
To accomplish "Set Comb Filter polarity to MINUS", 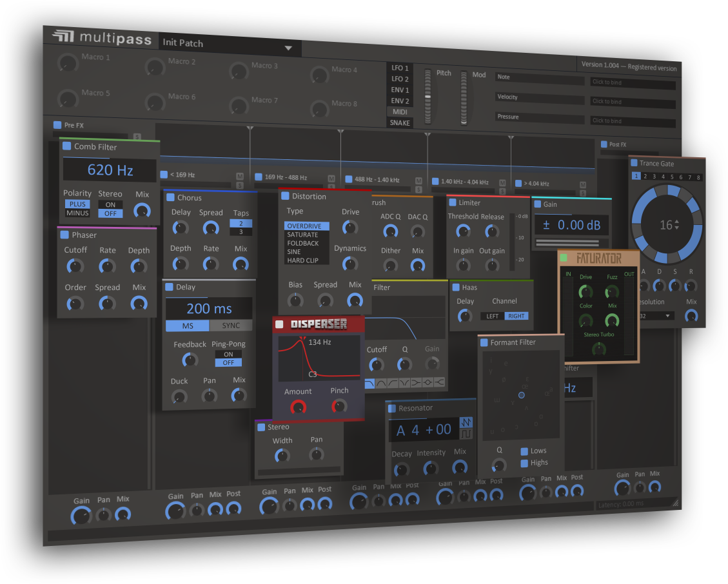I will (77, 213).
